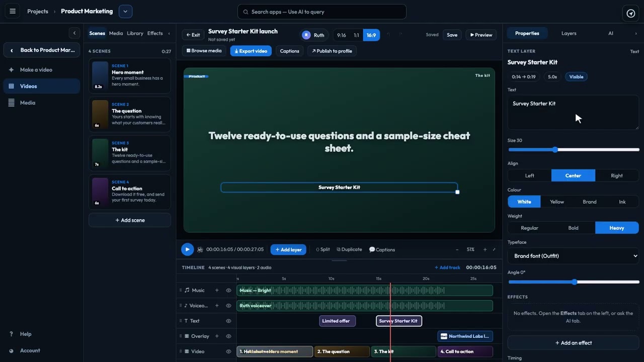
Task: Hide the Music track
Action: [x=228, y=290]
